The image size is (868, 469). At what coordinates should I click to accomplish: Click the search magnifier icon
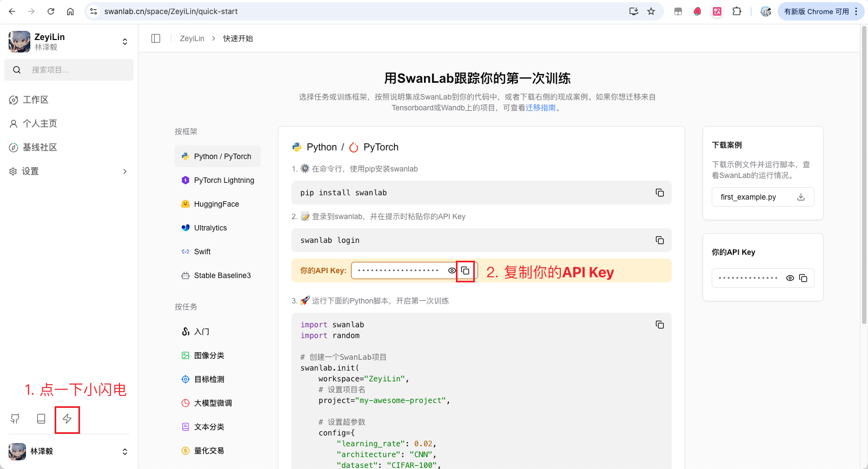point(17,70)
